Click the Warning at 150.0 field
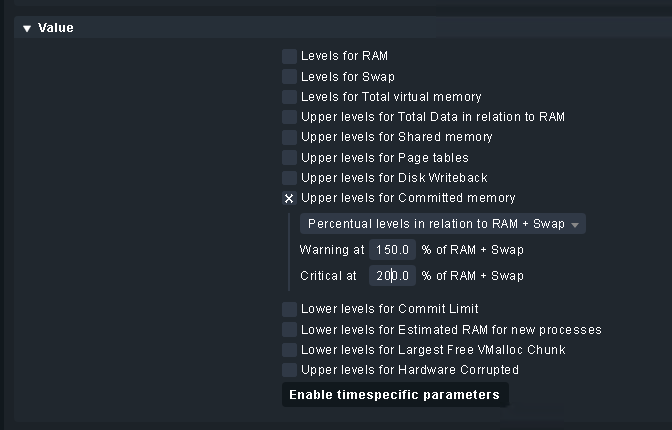 (x=392, y=250)
